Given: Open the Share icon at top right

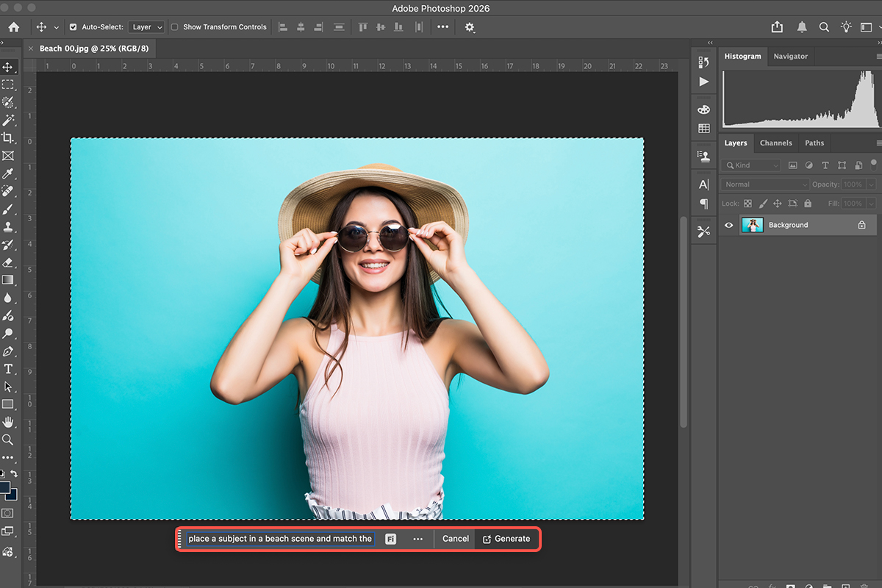Looking at the screenshot, I should [777, 27].
